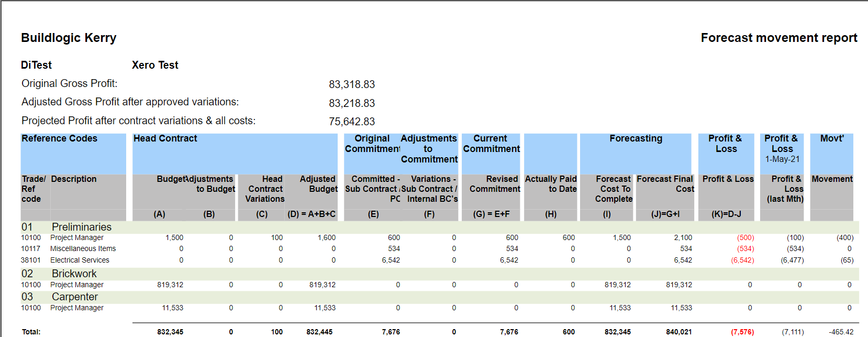Click the Electrical Services row description

pos(80,260)
